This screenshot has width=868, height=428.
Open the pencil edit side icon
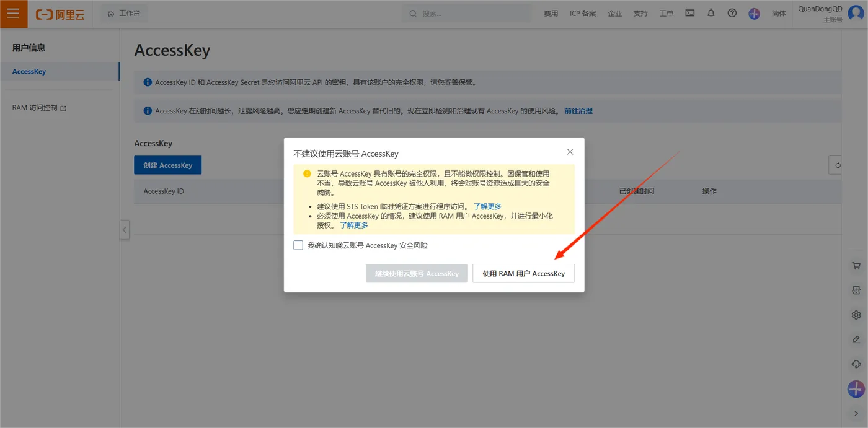click(856, 339)
